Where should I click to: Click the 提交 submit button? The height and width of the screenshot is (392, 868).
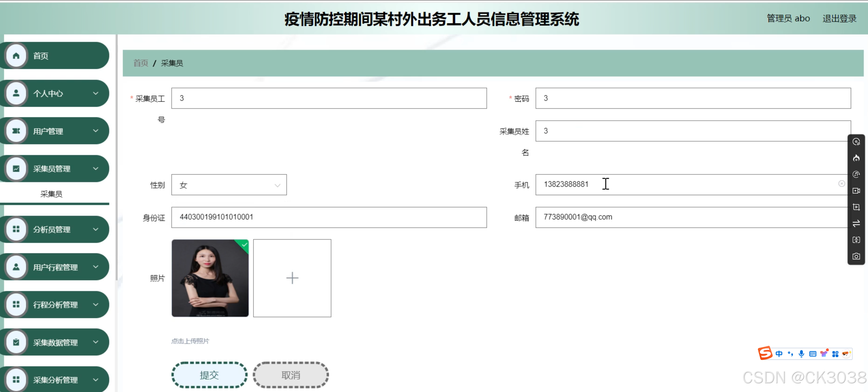tap(209, 375)
